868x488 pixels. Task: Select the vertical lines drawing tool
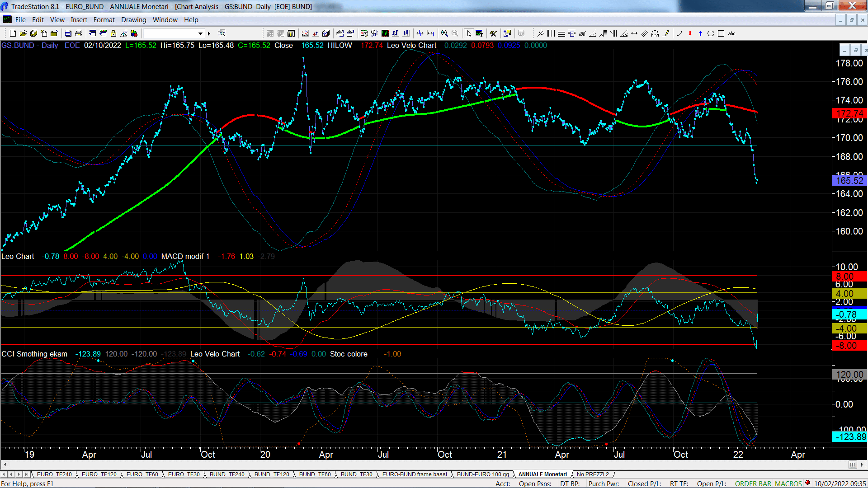[x=551, y=33]
